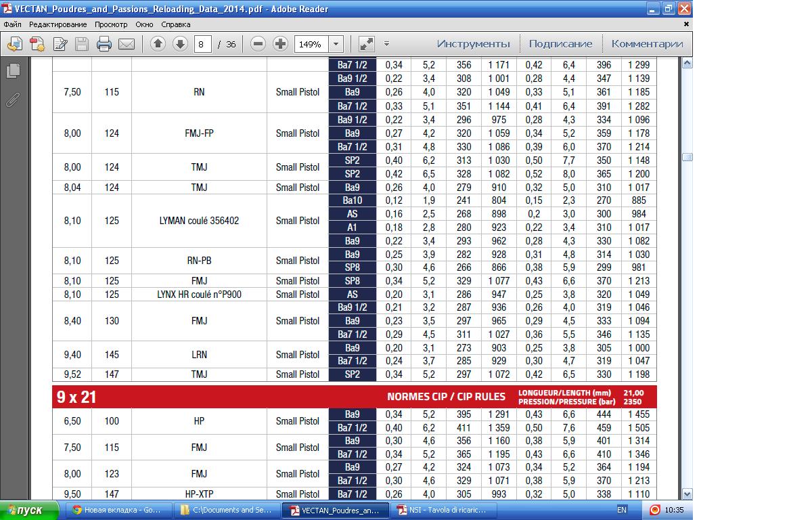Close the document with the menu-bar x

pyautogui.click(x=686, y=24)
